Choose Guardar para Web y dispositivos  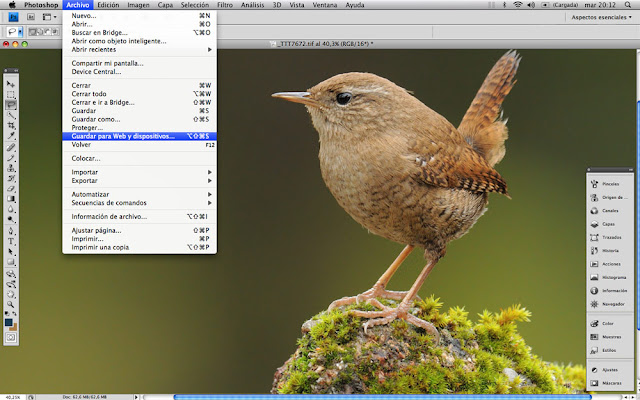pos(139,136)
